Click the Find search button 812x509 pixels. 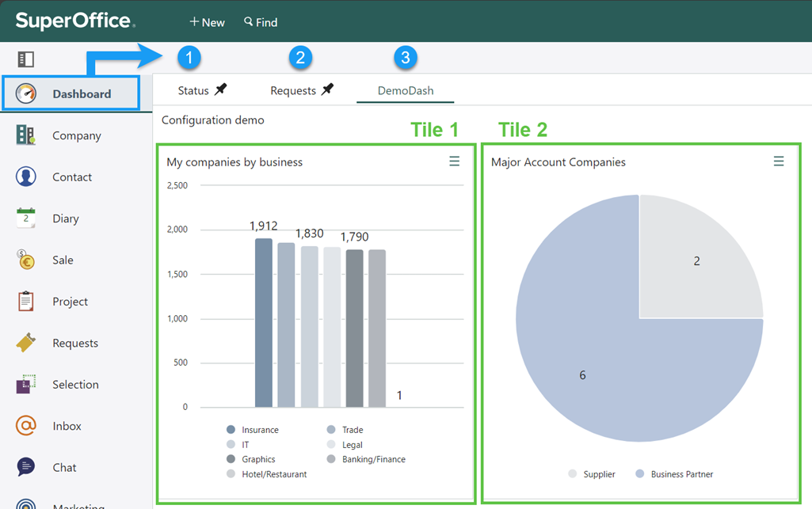(x=261, y=22)
